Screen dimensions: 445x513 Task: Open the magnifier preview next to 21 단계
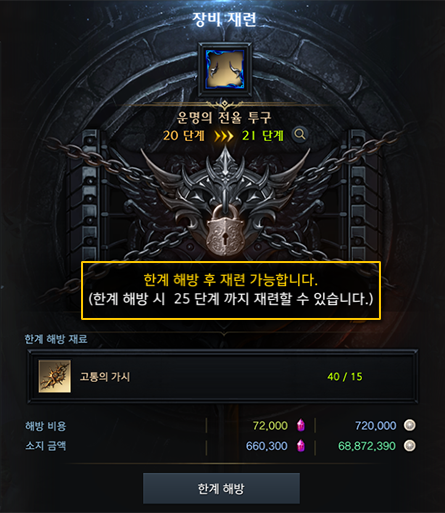300,135
